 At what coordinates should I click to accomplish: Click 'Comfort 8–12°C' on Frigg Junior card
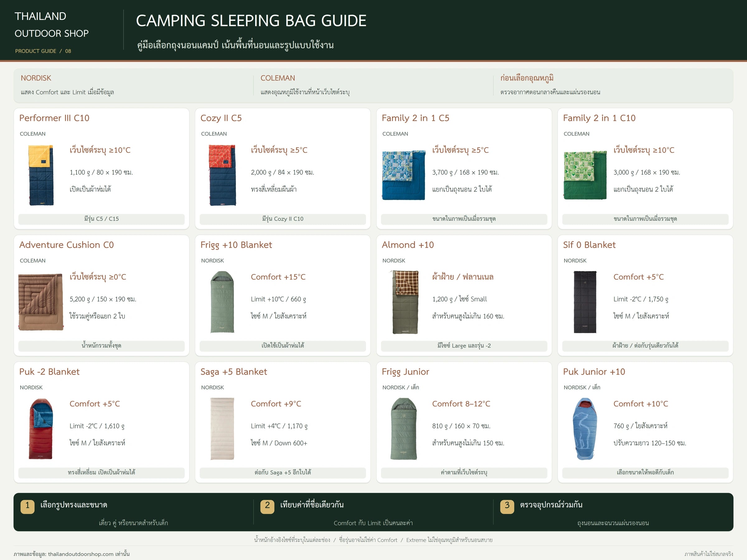pos(461,404)
